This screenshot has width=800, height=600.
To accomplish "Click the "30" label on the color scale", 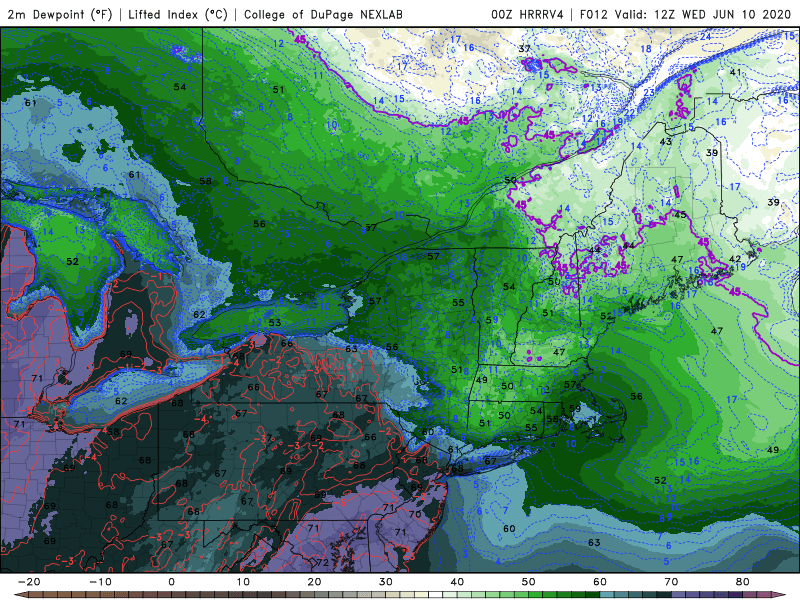I will coord(386,582).
